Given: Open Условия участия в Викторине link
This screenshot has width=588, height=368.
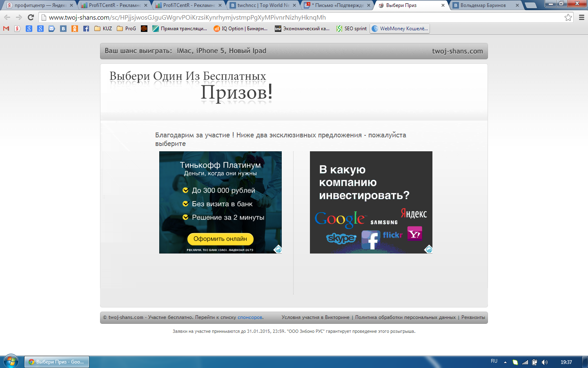Looking at the screenshot, I should [x=316, y=317].
